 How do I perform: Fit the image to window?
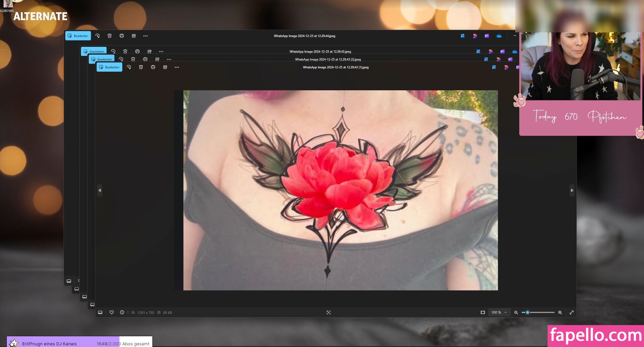tap(483, 312)
